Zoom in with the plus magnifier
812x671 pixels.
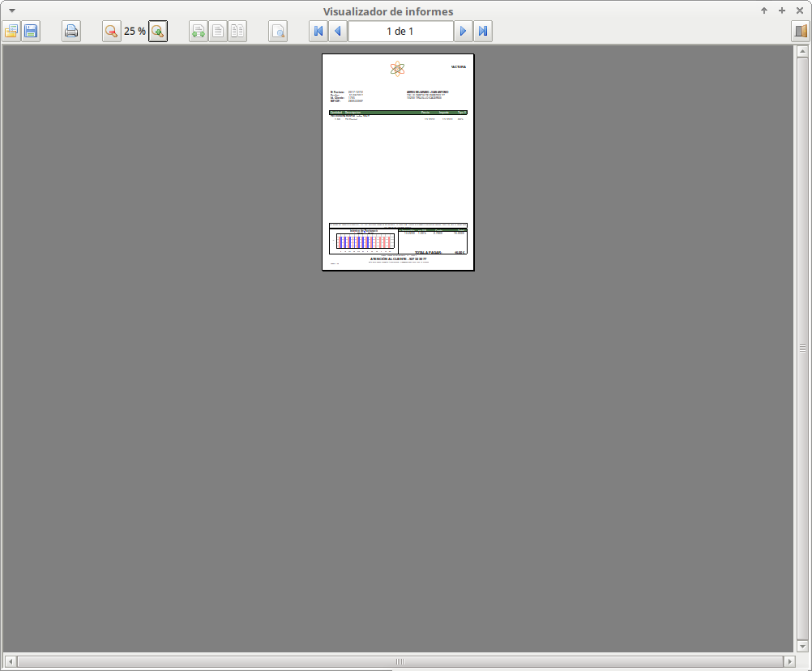(158, 31)
